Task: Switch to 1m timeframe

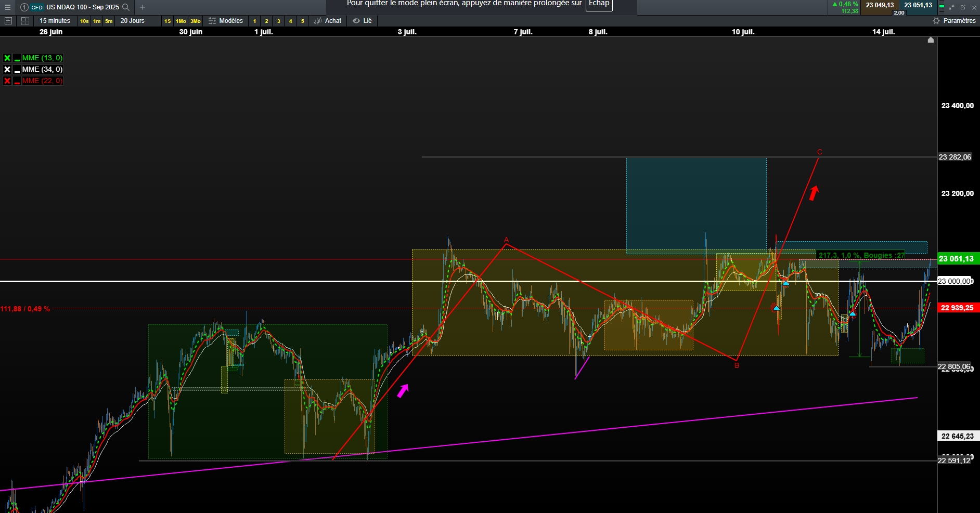Action: (97, 21)
